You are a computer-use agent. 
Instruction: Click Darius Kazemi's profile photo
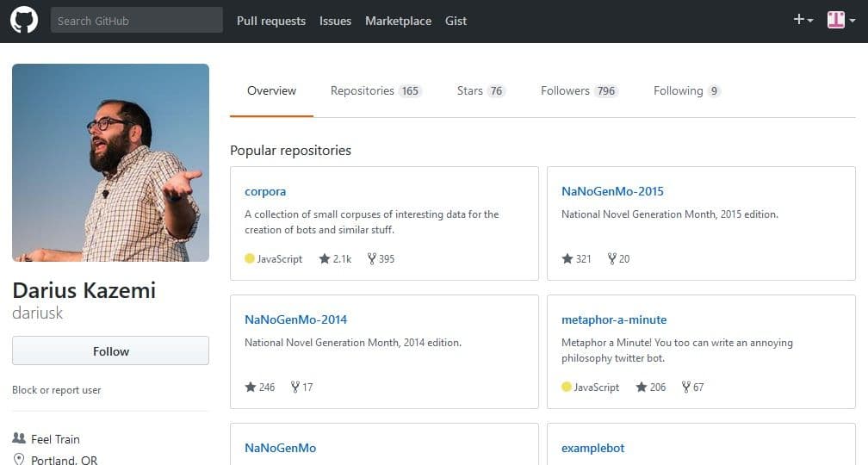[110, 162]
